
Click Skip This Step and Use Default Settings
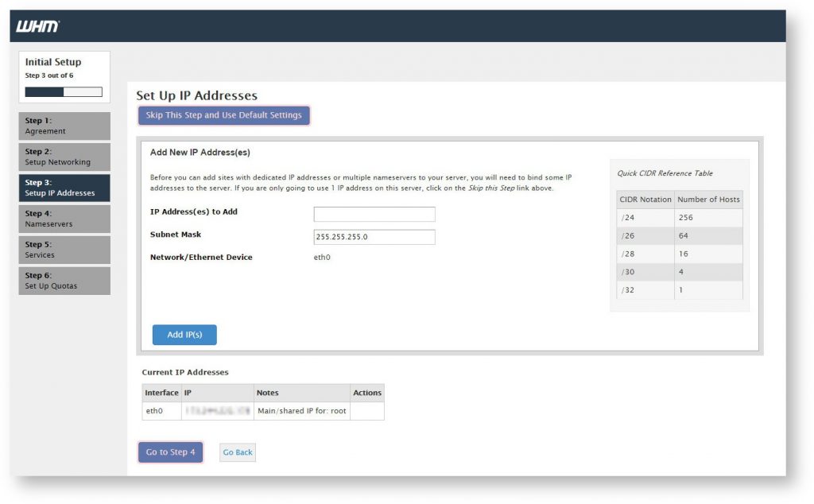point(223,114)
